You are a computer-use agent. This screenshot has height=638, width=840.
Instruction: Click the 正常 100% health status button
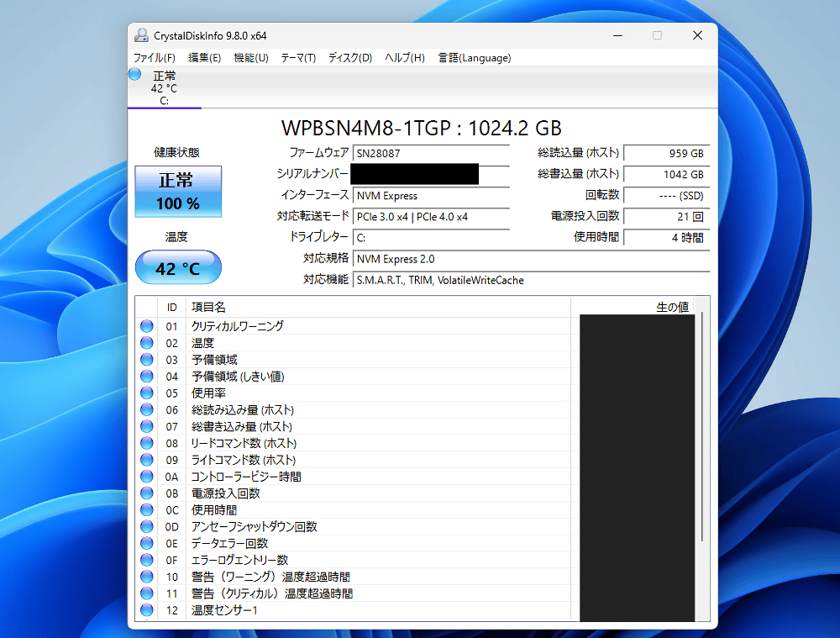pyautogui.click(x=177, y=192)
